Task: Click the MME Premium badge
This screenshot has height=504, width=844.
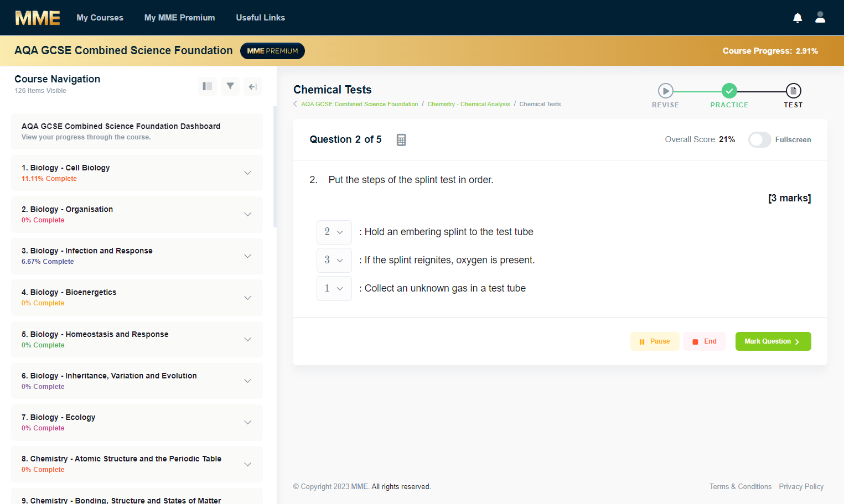Action: point(272,51)
